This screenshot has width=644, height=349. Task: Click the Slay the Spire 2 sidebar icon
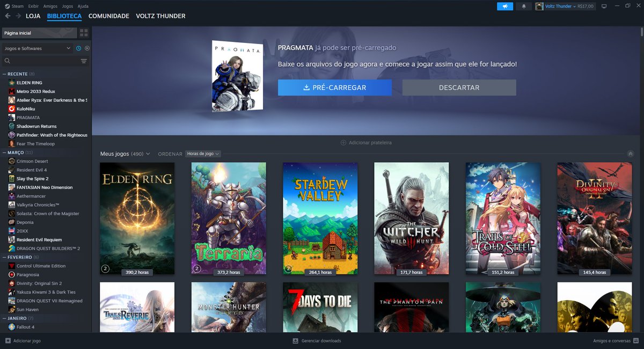[x=12, y=179]
